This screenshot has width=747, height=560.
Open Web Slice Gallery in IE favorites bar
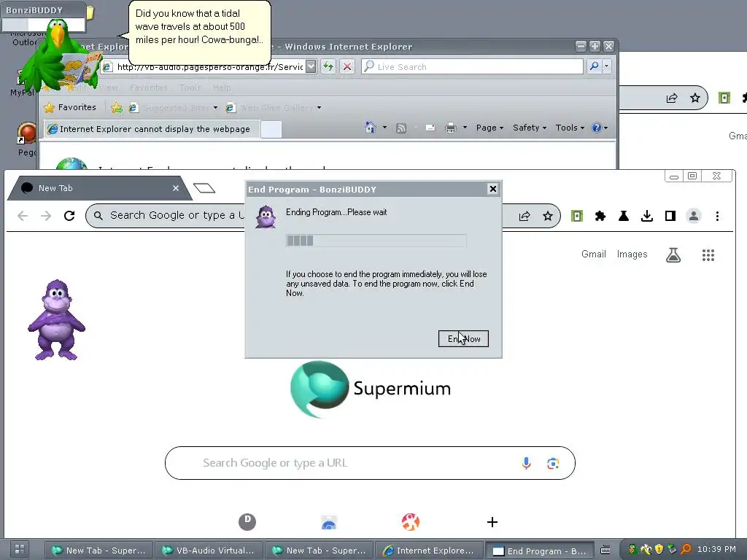point(274,108)
